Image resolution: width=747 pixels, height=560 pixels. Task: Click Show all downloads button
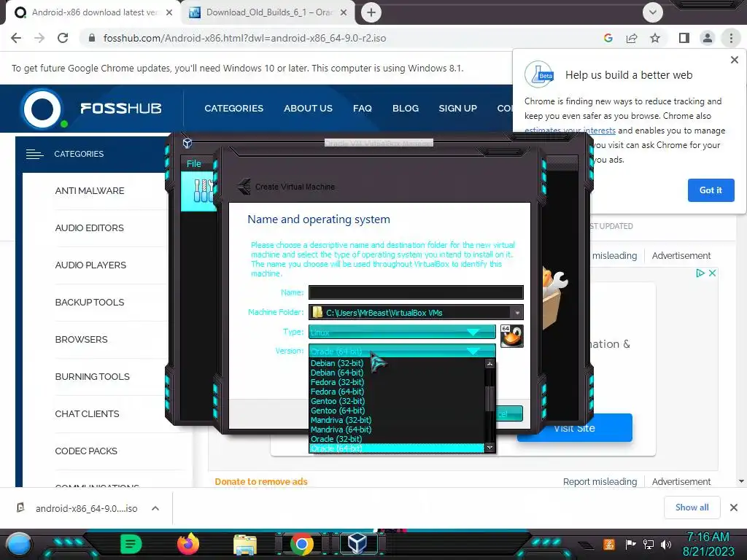[692, 507]
